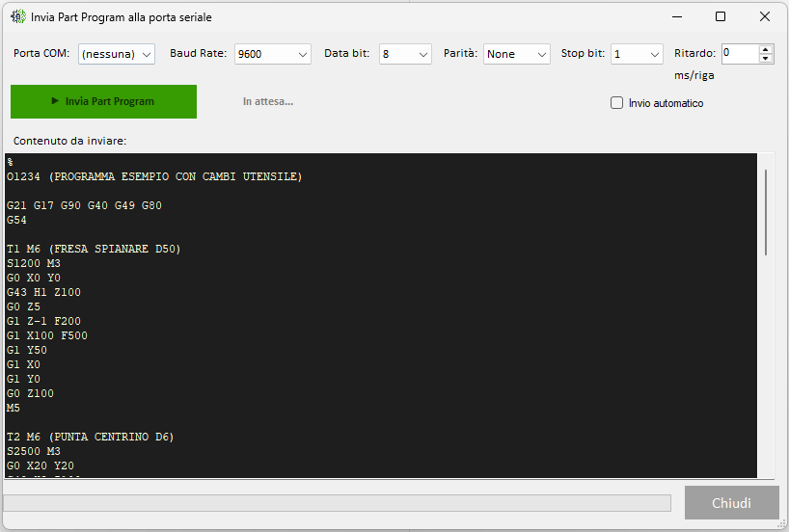The height and width of the screenshot is (532, 789).
Task: Click the 'G1 X0' code line
Action: (23, 364)
